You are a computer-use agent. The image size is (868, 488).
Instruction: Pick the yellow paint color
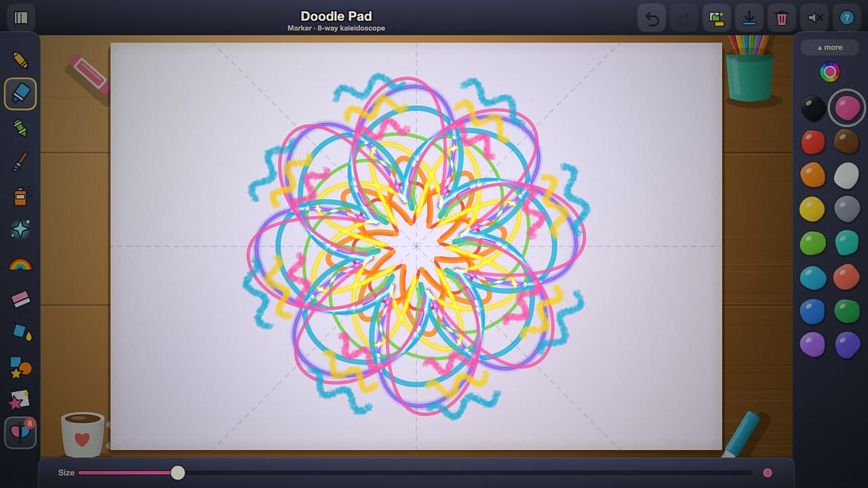[x=812, y=209]
